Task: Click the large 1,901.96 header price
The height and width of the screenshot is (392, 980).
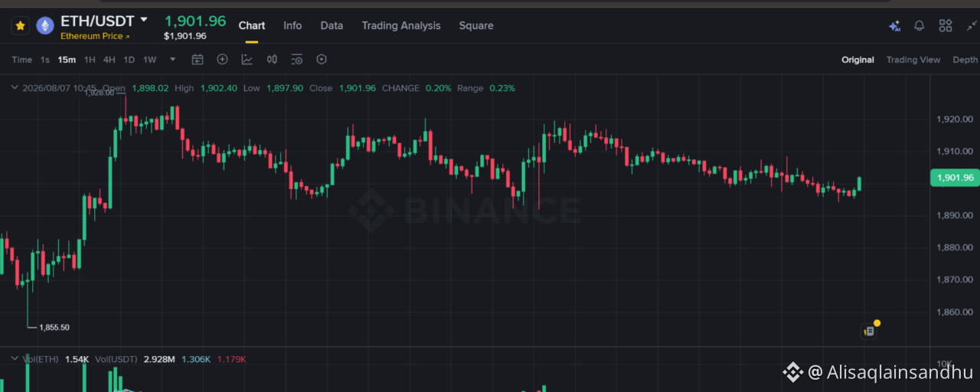Action: pos(195,21)
